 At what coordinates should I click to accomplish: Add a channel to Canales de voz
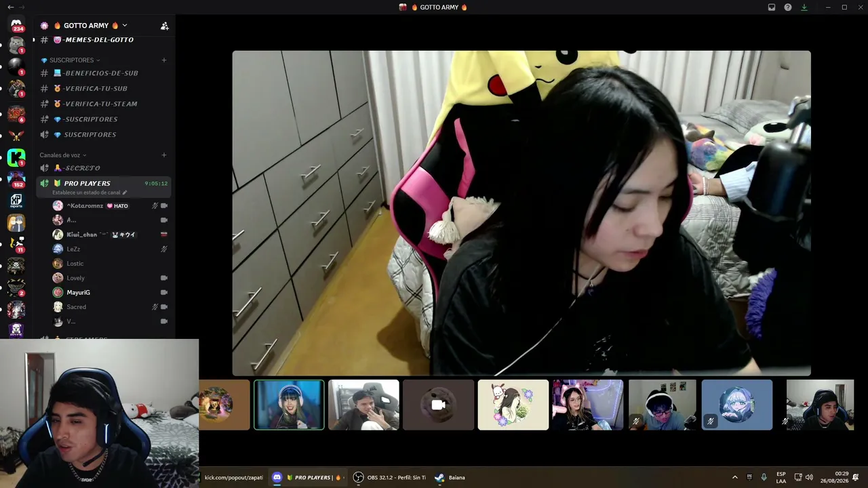coord(163,155)
